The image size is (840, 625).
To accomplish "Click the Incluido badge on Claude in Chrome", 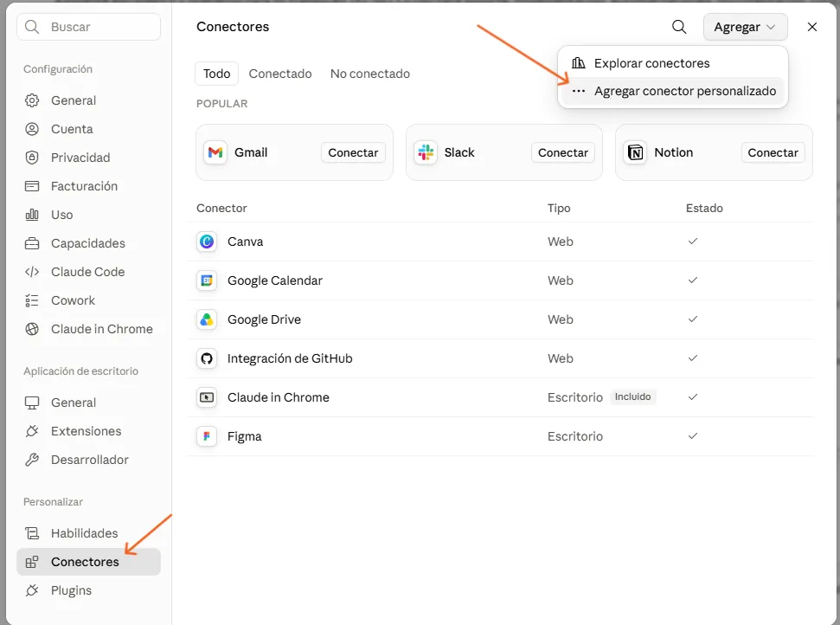I will point(632,396).
